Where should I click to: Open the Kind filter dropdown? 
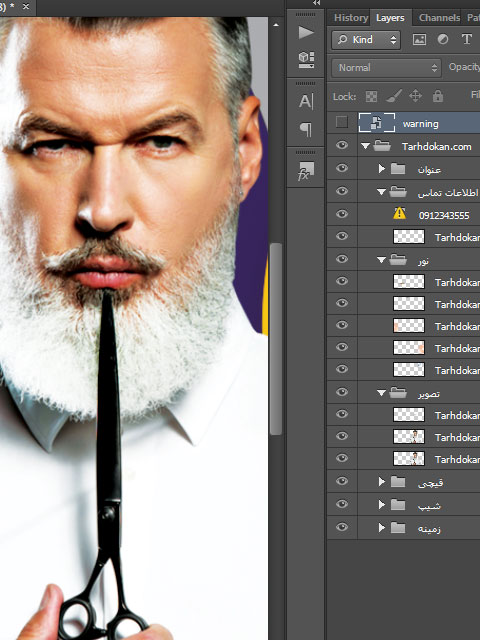(x=366, y=40)
